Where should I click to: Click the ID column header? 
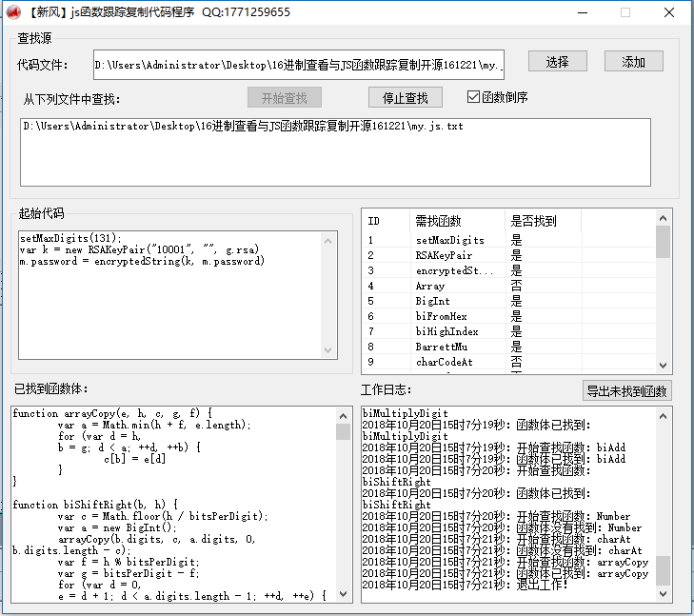point(374,221)
